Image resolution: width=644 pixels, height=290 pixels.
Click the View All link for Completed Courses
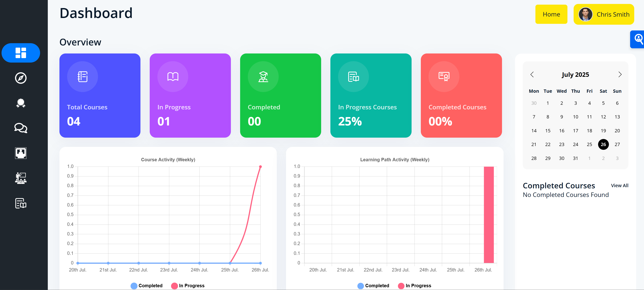[x=620, y=185]
